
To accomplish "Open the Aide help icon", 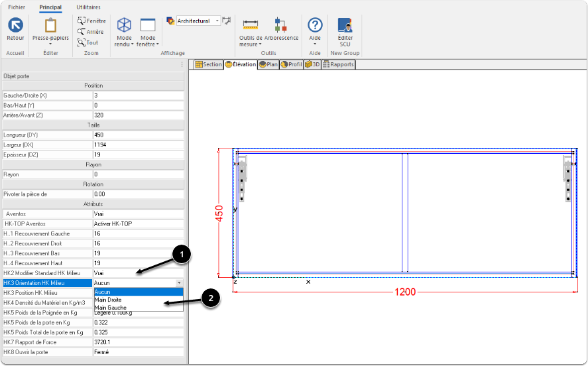I will click(315, 26).
